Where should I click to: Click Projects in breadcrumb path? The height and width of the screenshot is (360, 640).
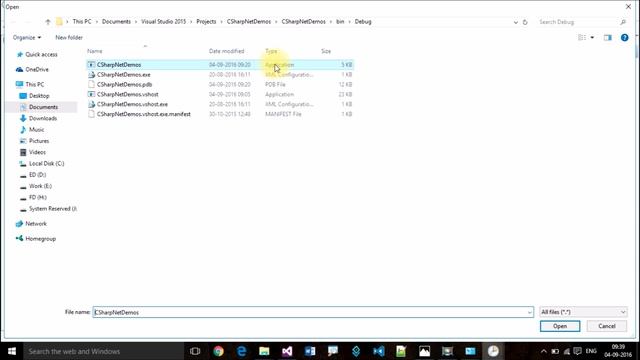206,22
